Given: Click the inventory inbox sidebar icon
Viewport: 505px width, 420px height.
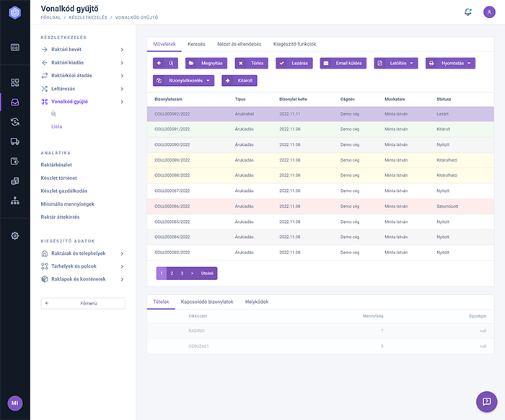Looking at the screenshot, I should pyautogui.click(x=14, y=102).
